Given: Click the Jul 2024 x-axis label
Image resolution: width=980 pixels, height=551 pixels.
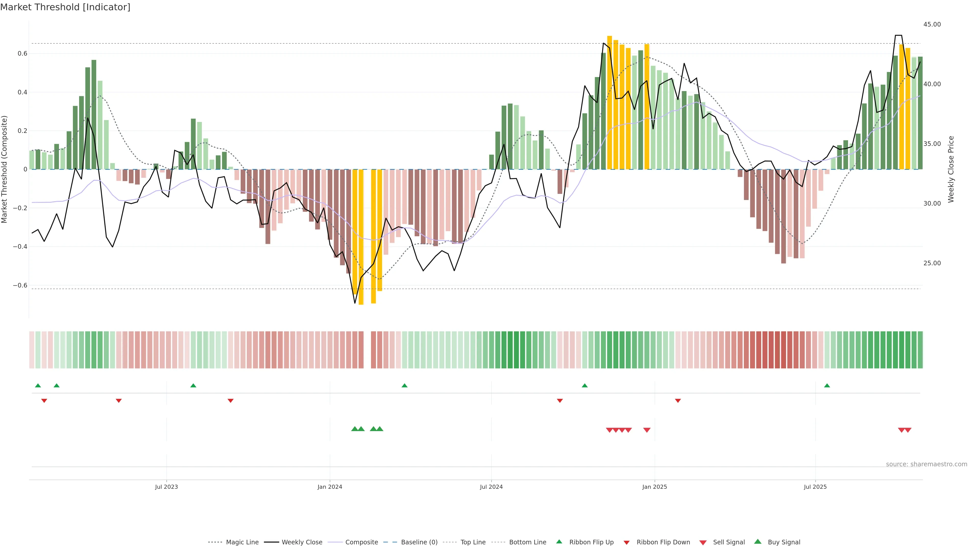Looking at the screenshot, I should [491, 487].
